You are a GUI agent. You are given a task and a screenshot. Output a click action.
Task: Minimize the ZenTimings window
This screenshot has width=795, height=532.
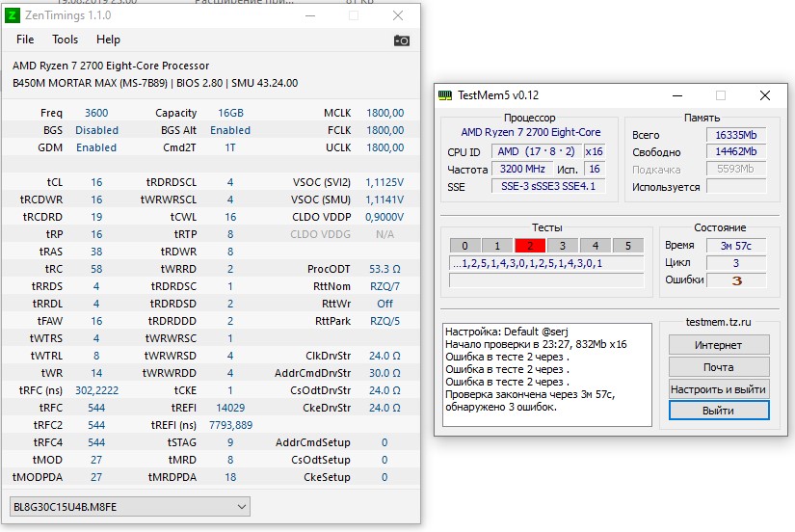click(x=310, y=15)
